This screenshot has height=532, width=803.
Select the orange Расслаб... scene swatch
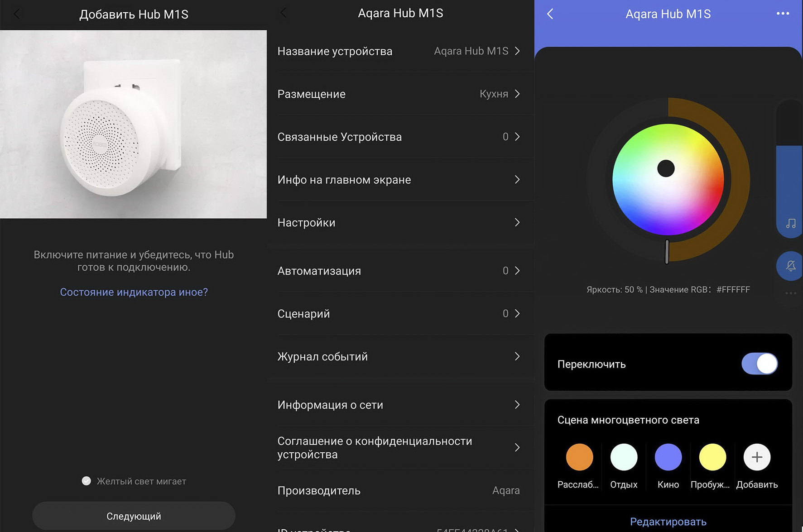(579, 457)
